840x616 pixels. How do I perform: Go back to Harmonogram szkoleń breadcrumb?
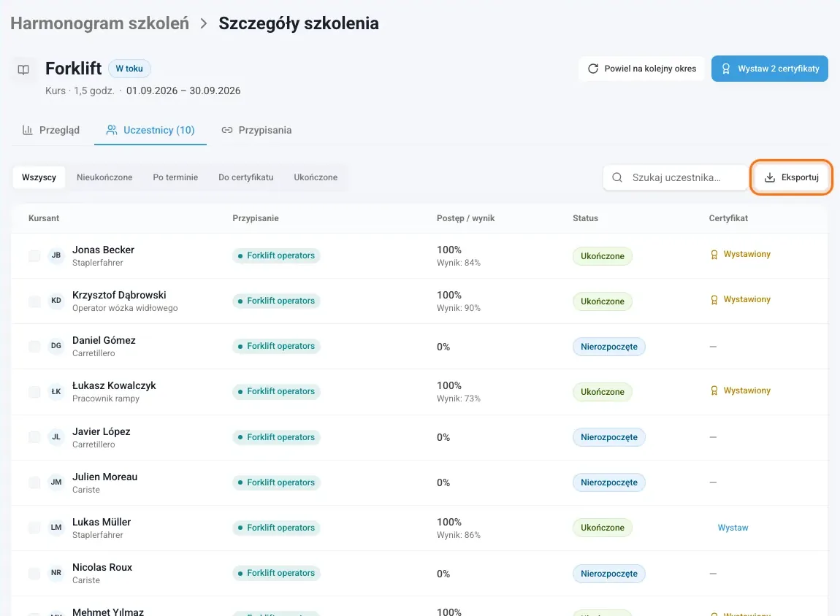click(99, 23)
